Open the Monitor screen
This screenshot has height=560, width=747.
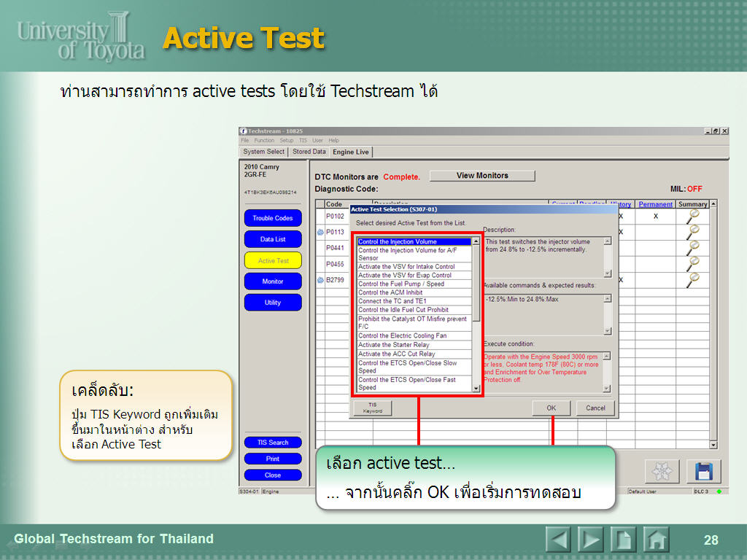(x=273, y=281)
